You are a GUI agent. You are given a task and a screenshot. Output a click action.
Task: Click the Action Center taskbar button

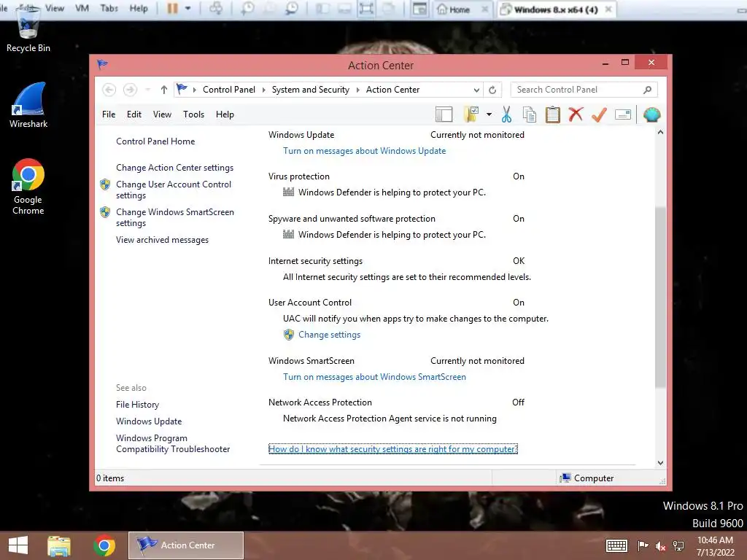coord(186,545)
